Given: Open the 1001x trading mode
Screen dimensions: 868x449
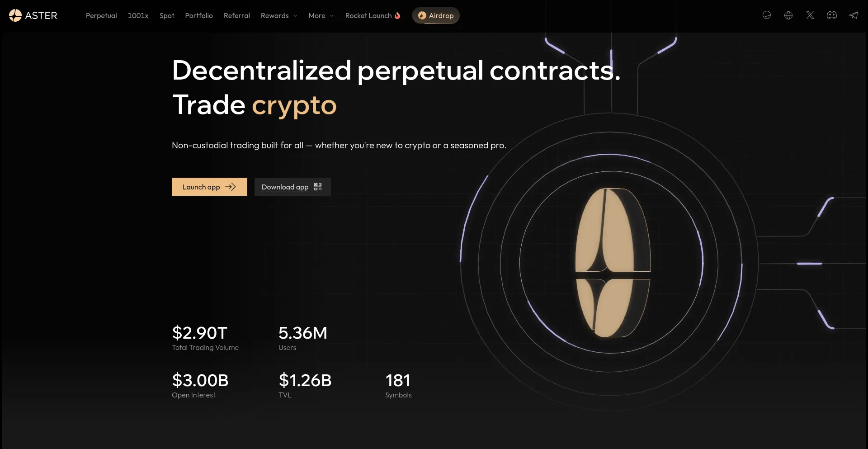Looking at the screenshot, I should 138,15.
